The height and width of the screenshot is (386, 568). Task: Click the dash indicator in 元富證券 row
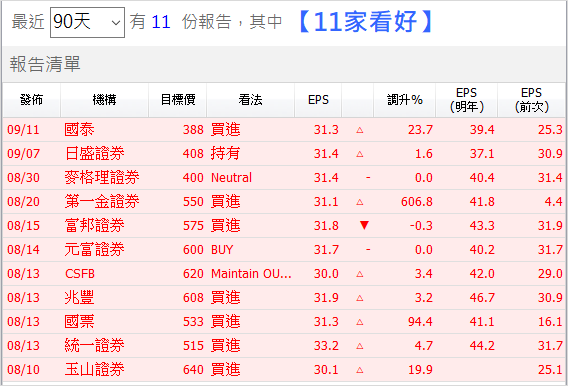[x=368, y=249]
